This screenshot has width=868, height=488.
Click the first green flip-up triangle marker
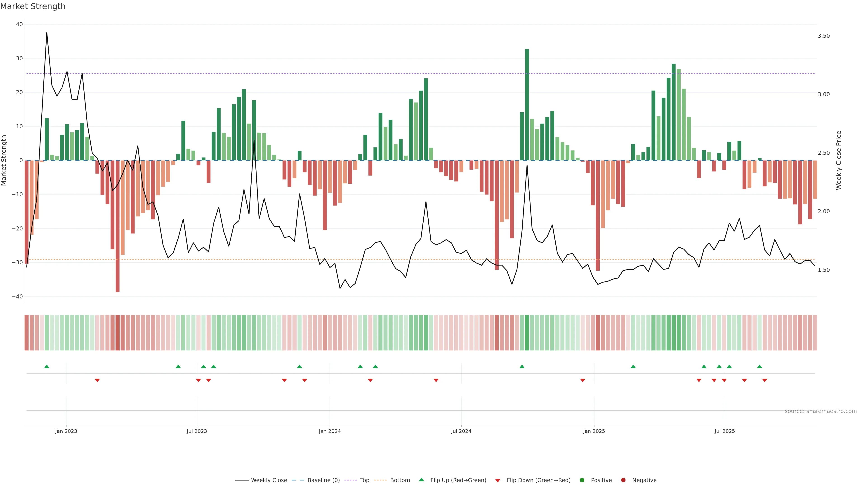[47, 366]
